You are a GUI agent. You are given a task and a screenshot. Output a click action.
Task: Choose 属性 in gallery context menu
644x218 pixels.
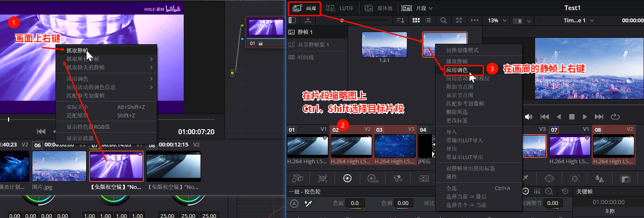tap(451, 177)
